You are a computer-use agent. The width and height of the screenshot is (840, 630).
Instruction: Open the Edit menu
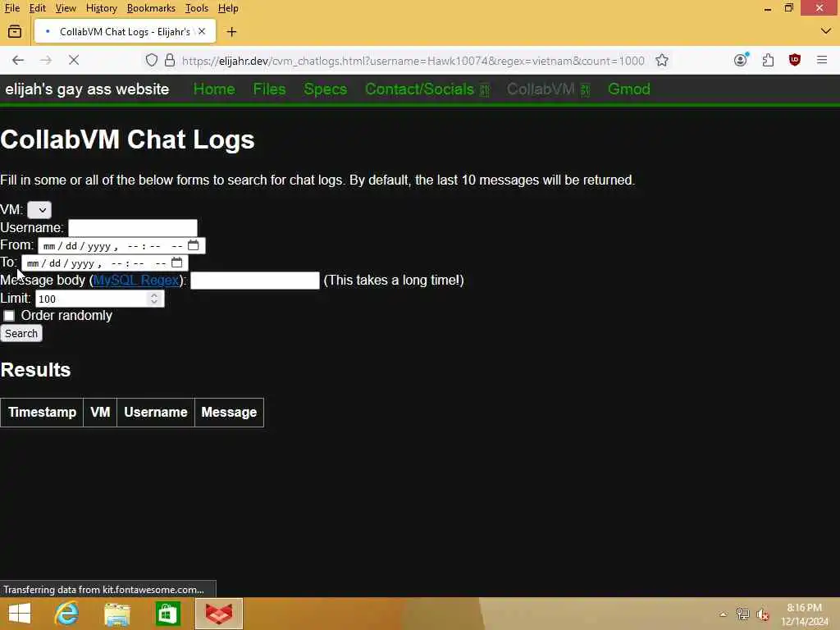[x=37, y=8]
